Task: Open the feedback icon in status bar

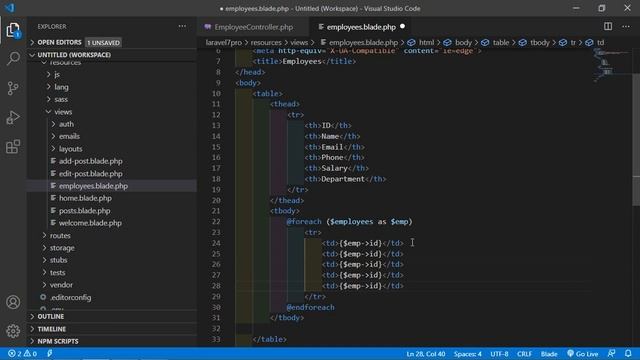Action: point(611,354)
